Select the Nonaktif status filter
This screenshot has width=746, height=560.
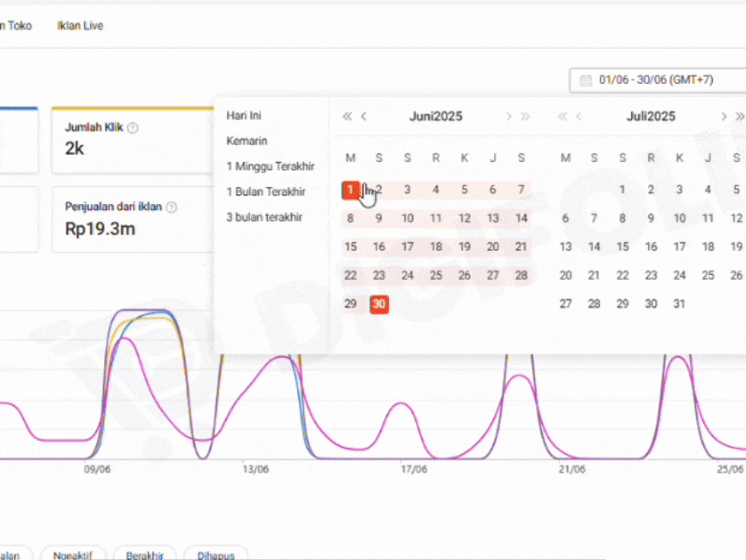click(x=74, y=555)
